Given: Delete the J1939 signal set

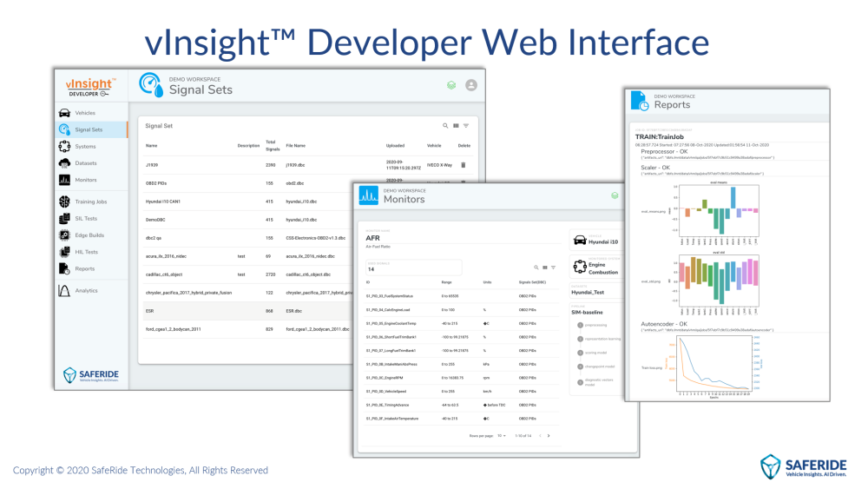Looking at the screenshot, I should click(x=464, y=165).
